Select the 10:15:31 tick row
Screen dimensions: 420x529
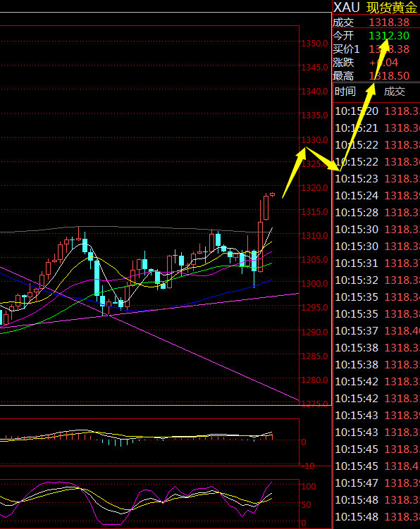[377, 263]
